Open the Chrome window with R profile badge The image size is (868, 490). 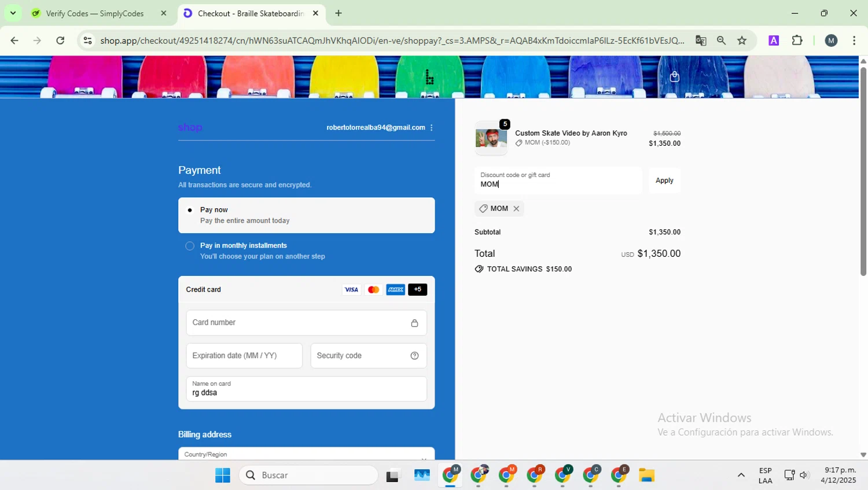click(535, 476)
